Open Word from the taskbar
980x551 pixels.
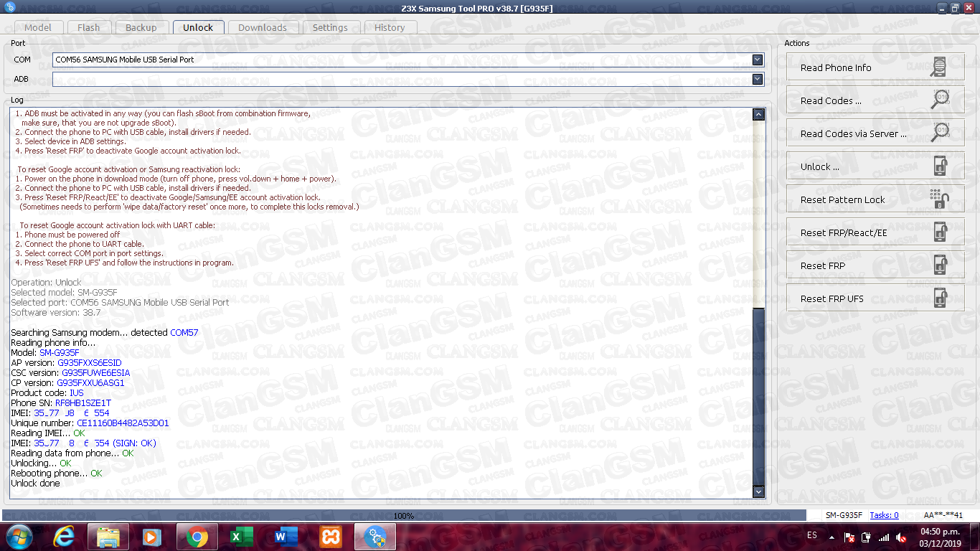coord(286,537)
